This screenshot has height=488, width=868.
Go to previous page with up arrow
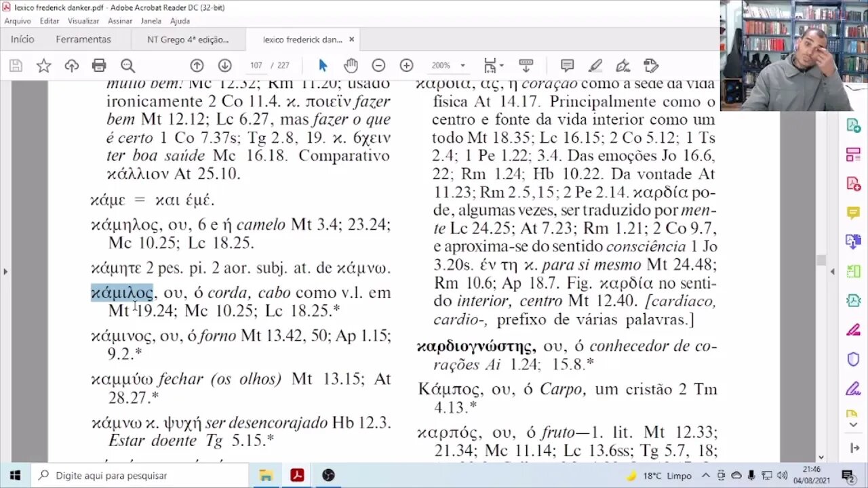click(197, 66)
